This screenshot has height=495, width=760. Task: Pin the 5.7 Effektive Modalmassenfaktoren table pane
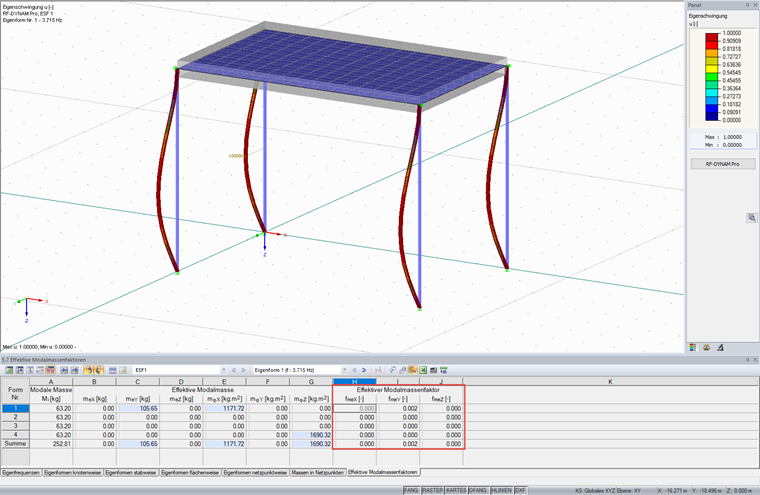click(747, 360)
